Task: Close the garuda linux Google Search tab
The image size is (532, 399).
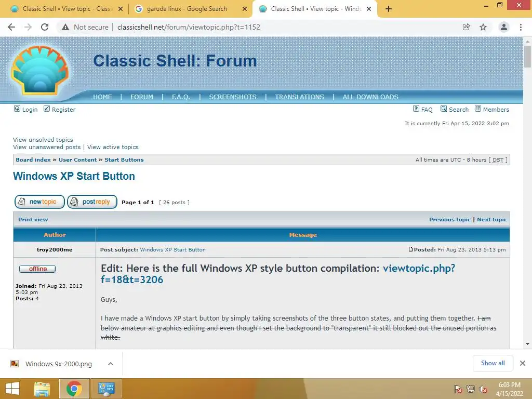Action: pyautogui.click(x=245, y=9)
